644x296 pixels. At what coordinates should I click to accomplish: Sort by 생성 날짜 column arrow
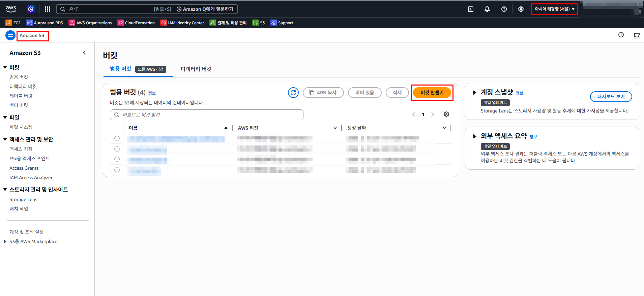tap(444, 128)
